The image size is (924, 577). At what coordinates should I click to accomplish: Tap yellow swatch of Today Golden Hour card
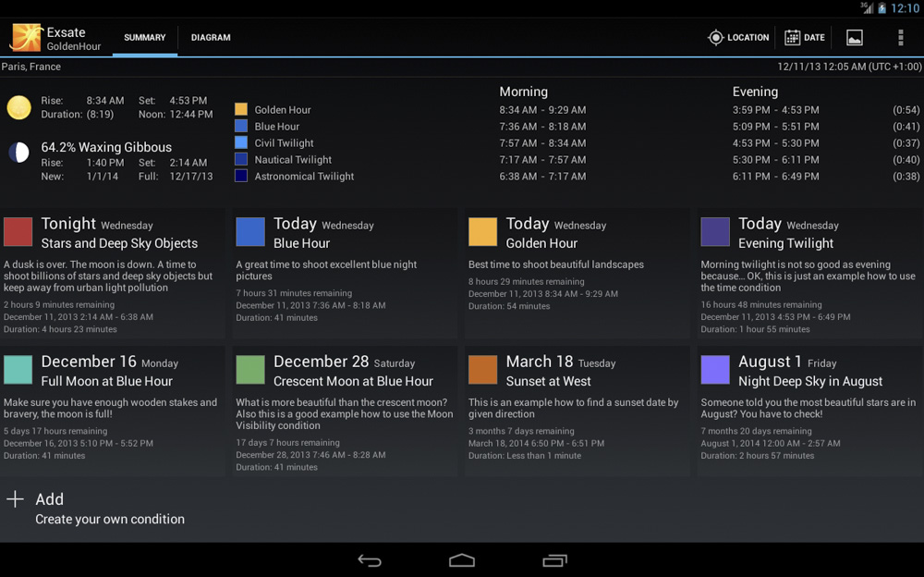pyautogui.click(x=482, y=231)
